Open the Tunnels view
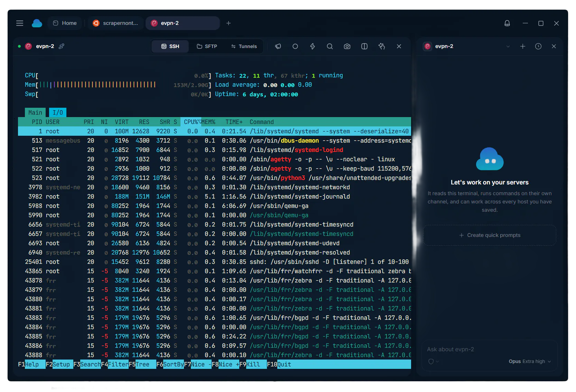Viewport: 576px width, 392px height. coord(244,46)
